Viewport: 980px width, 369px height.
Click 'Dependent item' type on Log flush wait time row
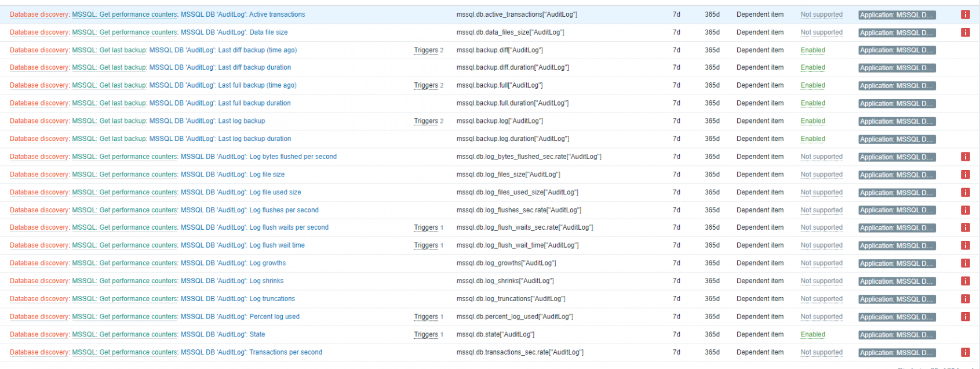(760, 245)
